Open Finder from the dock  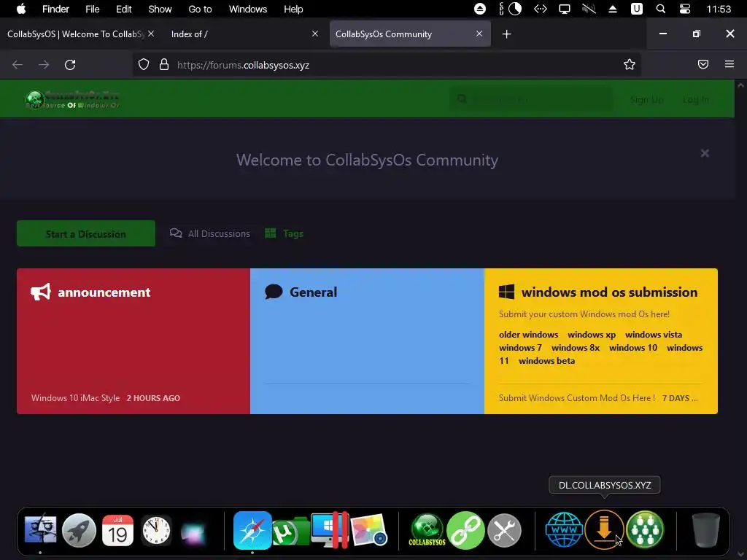(41, 530)
